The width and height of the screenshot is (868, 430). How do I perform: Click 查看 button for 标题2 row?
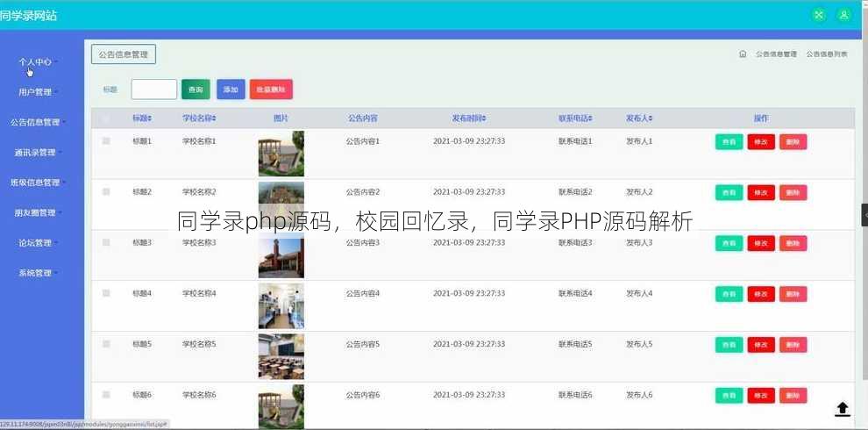[729, 192]
